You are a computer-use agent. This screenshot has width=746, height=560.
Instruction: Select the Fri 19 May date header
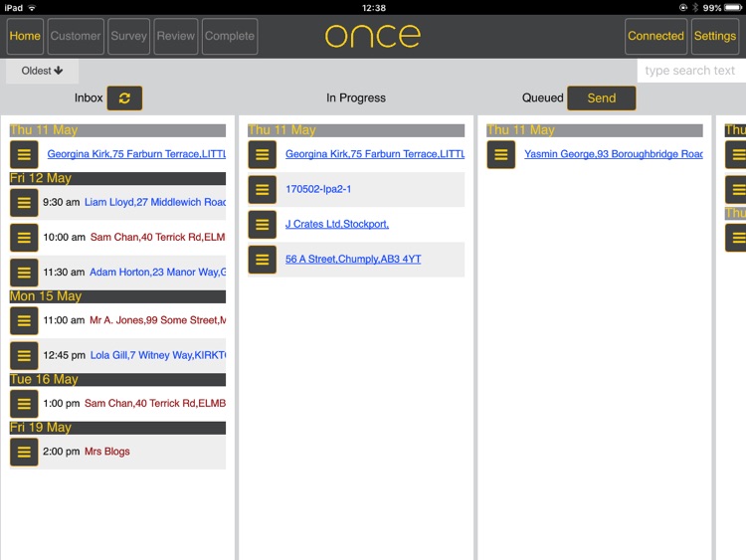[117, 428]
